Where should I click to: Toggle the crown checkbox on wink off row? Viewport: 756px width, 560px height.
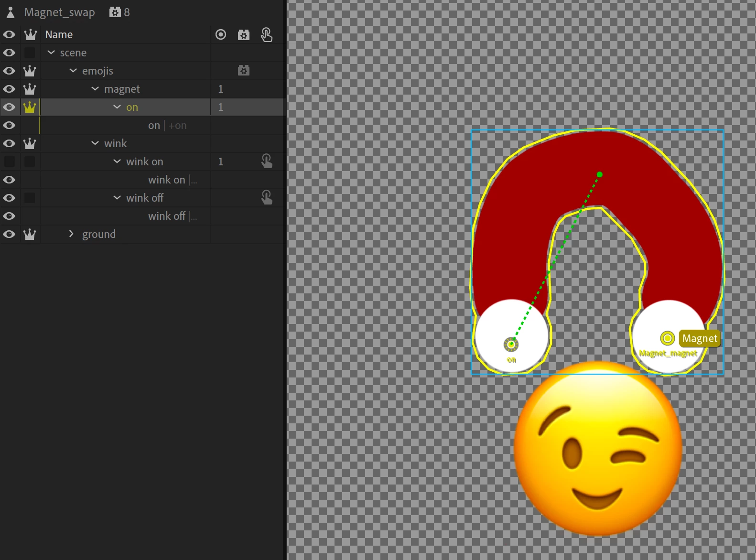30,198
